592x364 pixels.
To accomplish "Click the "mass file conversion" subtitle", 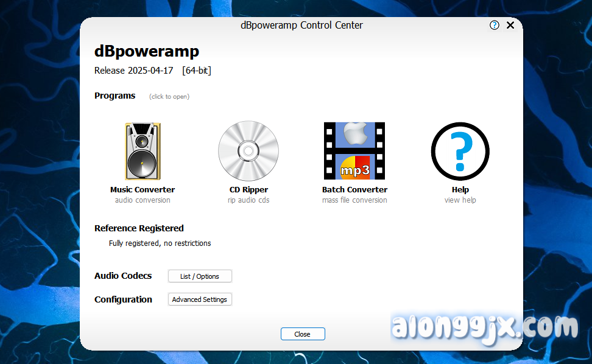I will click(354, 200).
